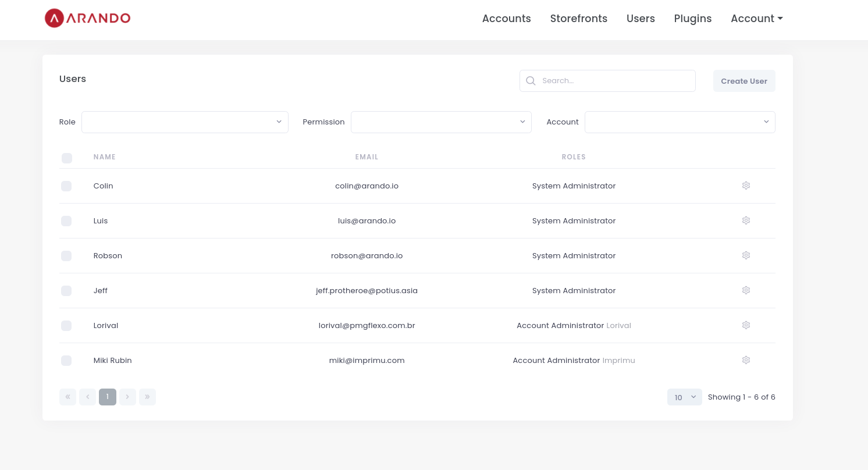The width and height of the screenshot is (868, 470).
Task: Click the gear icon for Luis
Action: click(x=746, y=220)
